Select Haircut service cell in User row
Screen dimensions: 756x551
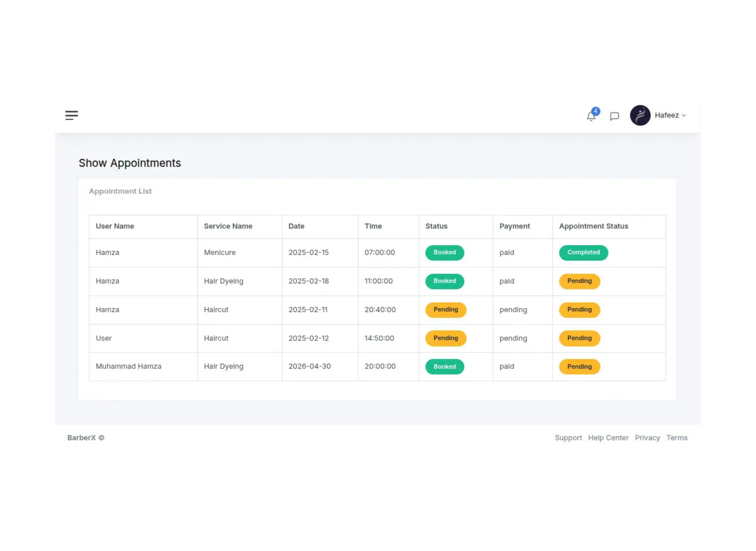pyautogui.click(x=240, y=339)
